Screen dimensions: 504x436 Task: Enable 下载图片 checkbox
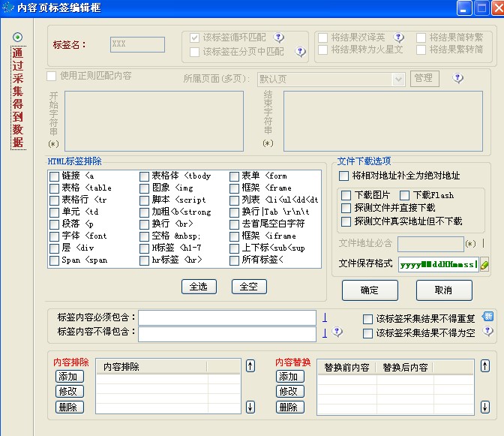click(346, 195)
